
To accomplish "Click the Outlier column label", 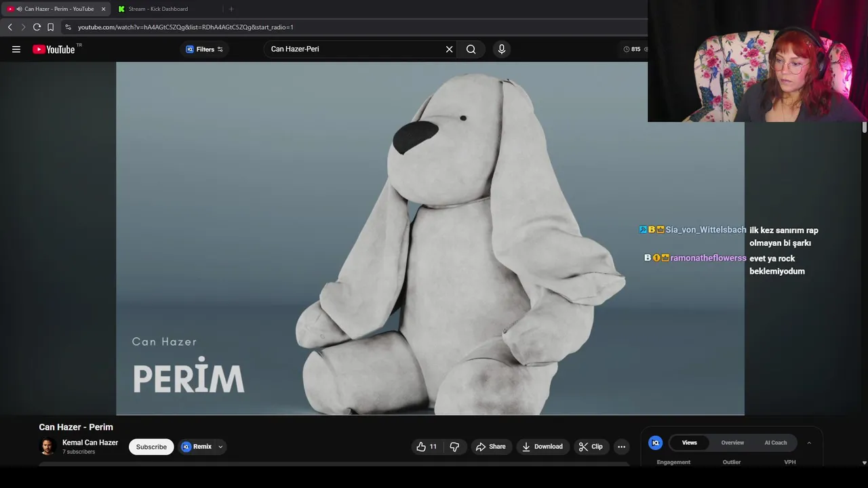I will [x=732, y=462].
